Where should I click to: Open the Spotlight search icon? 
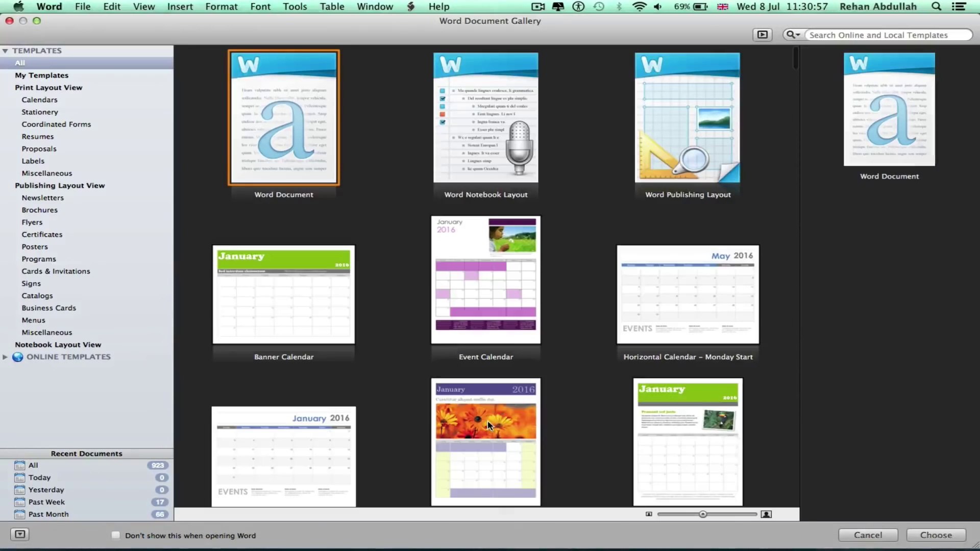pos(936,7)
